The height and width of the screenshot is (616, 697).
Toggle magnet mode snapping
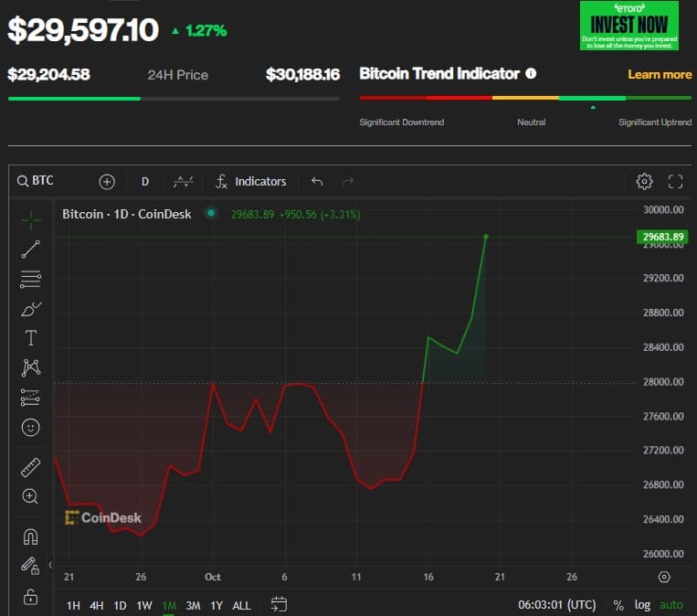coord(31,536)
